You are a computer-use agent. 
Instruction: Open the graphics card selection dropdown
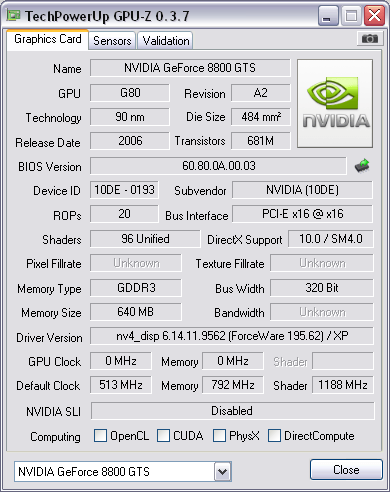[222, 472]
